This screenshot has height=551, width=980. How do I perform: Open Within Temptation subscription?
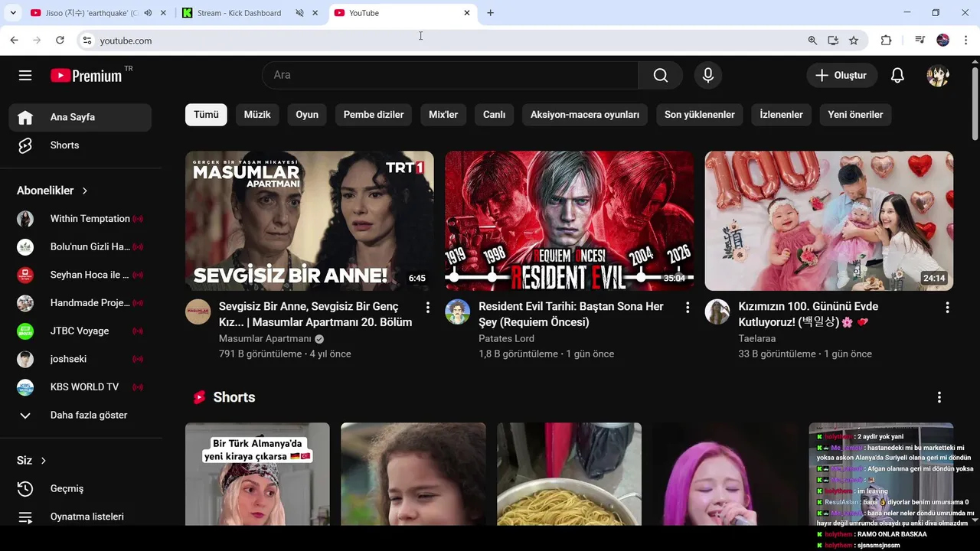click(x=80, y=219)
